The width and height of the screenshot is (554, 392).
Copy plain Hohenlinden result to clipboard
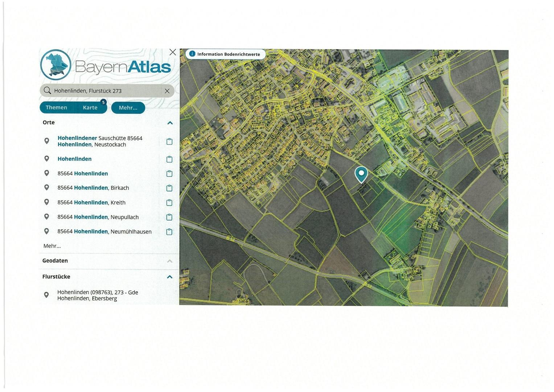click(x=169, y=159)
